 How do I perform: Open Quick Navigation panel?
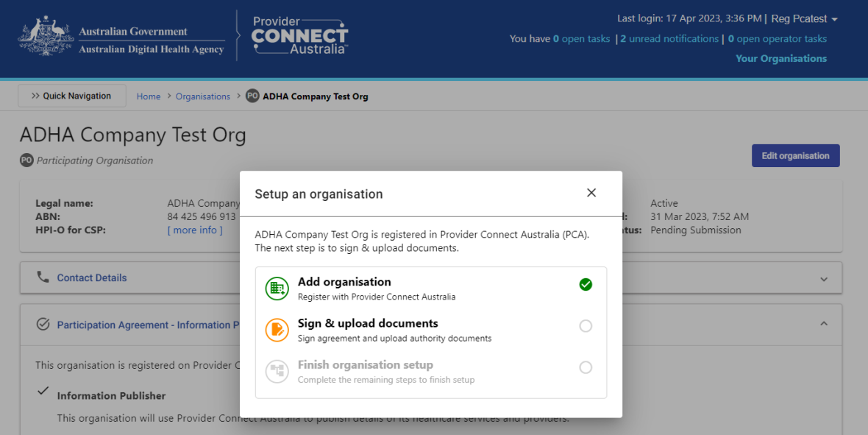(x=72, y=96)
